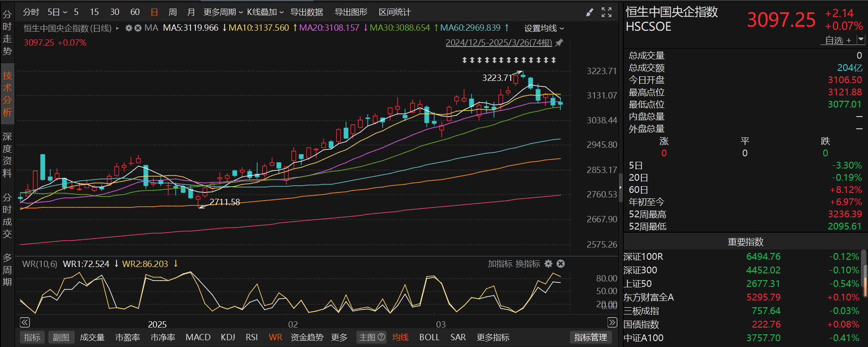Open 东方财富全A index row
The height and width of the screenshot is (347, 868).
tap(742, 297)
